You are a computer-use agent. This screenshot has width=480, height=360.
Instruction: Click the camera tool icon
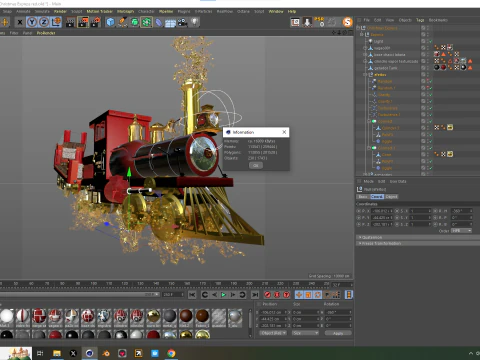click(182, 22)
